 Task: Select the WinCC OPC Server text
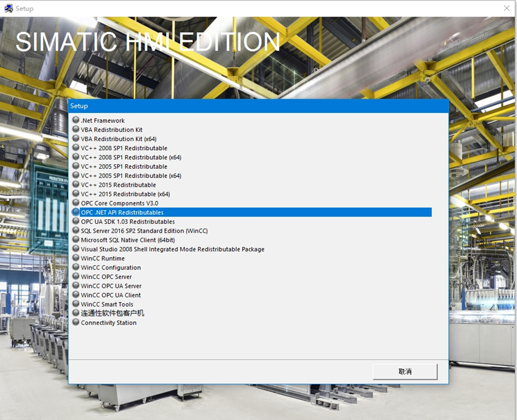(x=106, y=277)
